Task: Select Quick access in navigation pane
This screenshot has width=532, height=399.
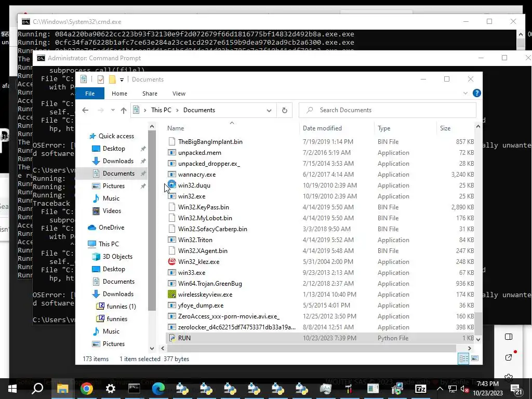Action: click(116, 136)
